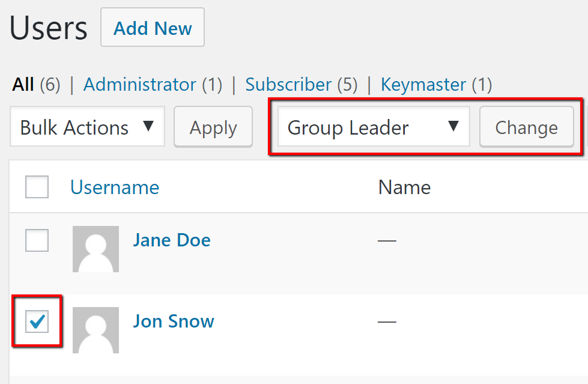Screen dimensions: 588x384
Task: Filter users by Subscriber role
Action: (x=288, y=85)
